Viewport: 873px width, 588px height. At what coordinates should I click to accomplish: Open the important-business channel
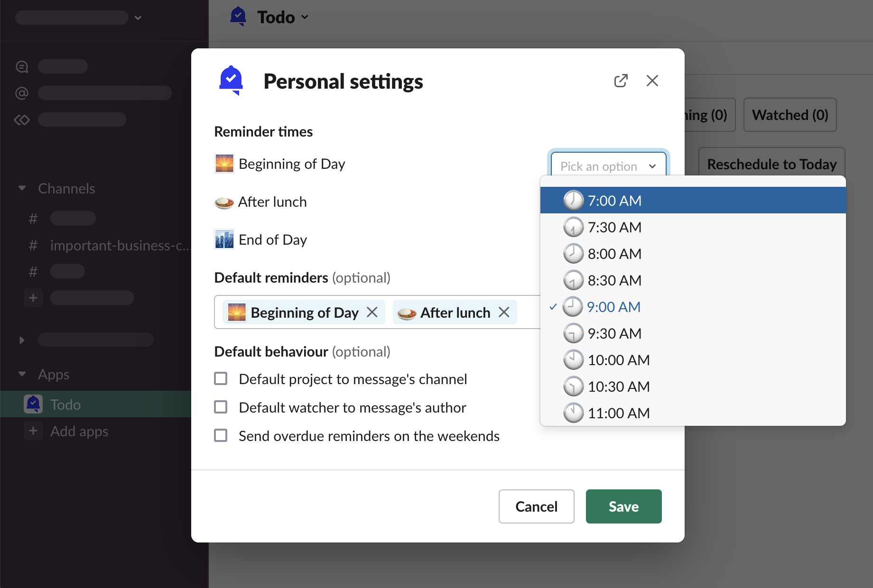(x=119, y=245)
